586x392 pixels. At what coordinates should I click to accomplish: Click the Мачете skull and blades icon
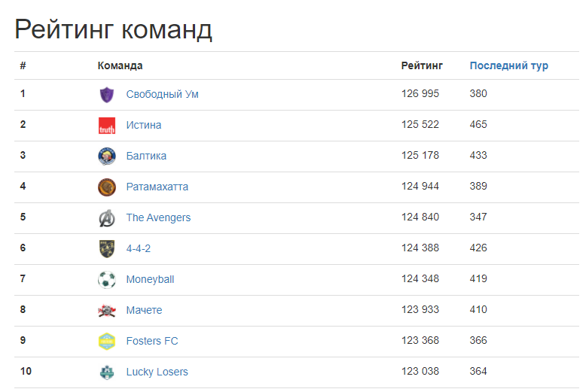[107, 311]
